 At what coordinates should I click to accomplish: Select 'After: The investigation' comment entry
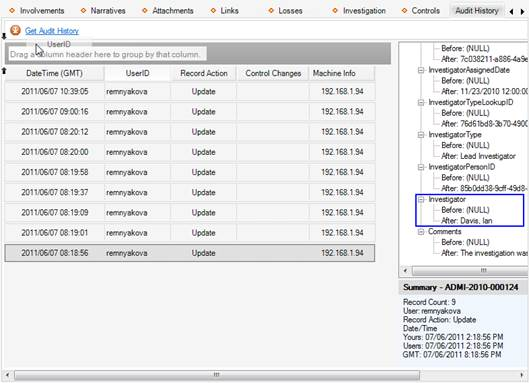484,253
